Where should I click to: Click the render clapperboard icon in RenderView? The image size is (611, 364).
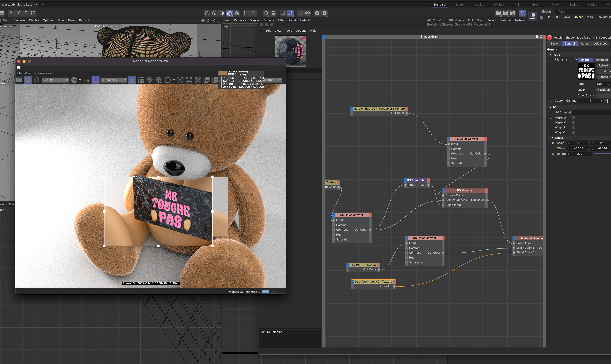[x=19, y=80]
